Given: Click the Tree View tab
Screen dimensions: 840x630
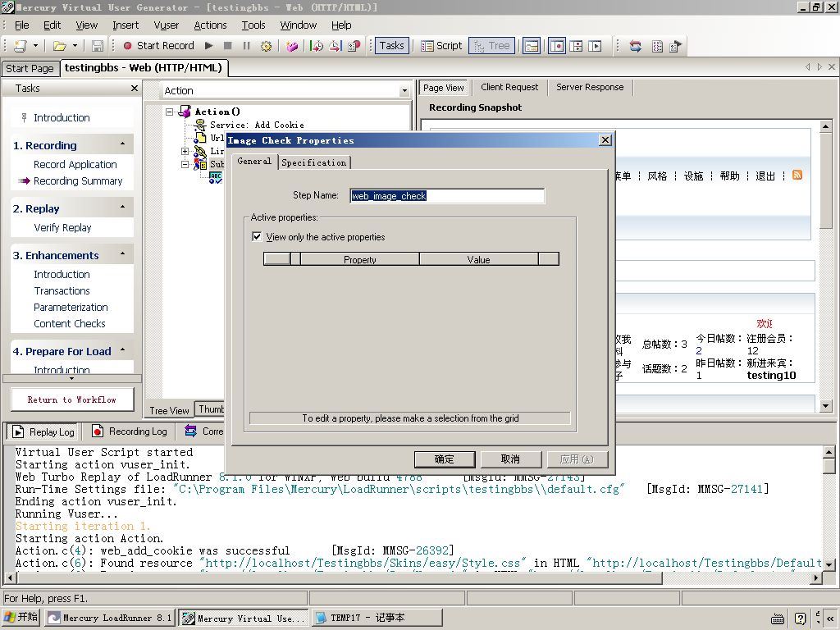Looking at the screenshot, I should pyautogui.click(x=169, y=410).
